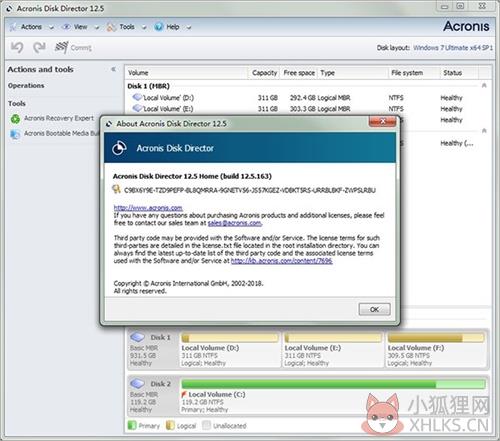Select 'Local Volume' (D:) row text
The width and height of the screenshot is (500, 441).
pyautogui.click(x=168, y=98)
